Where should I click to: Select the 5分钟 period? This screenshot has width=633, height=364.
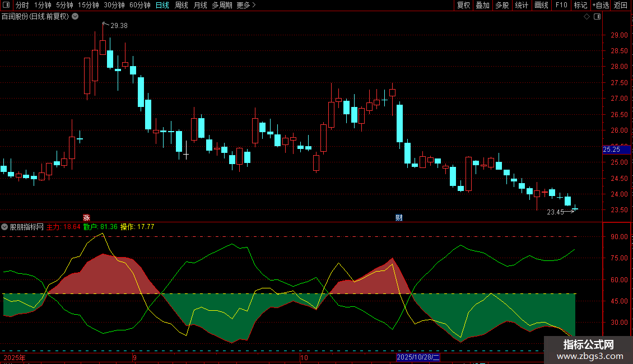pyautogui.click(x=64, y=5)
